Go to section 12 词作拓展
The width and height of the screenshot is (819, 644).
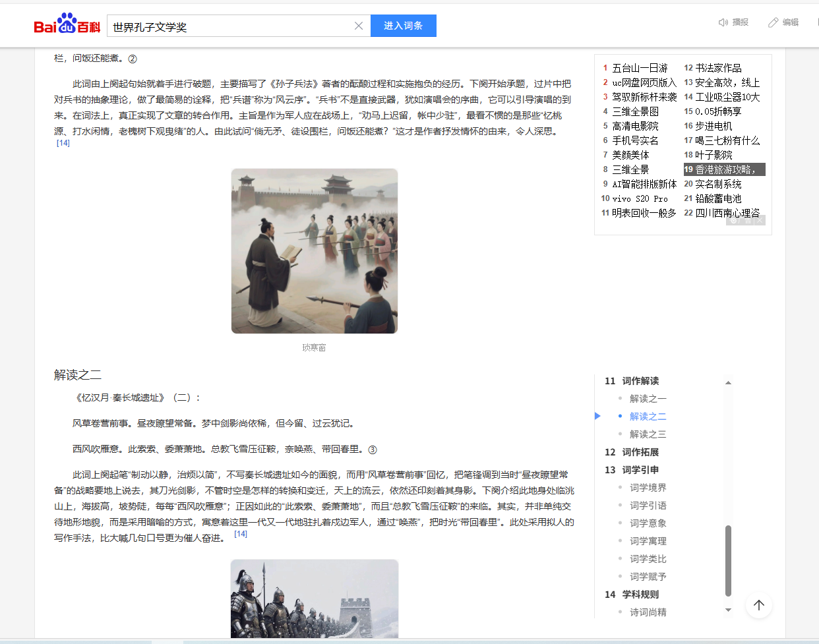click(x=640, y=452)
